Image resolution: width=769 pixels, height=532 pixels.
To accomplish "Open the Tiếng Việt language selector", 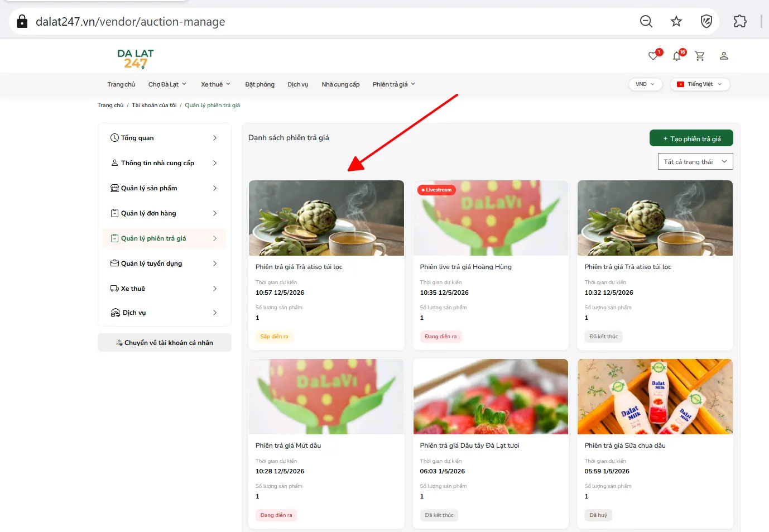I will click(x=700, y=84).
